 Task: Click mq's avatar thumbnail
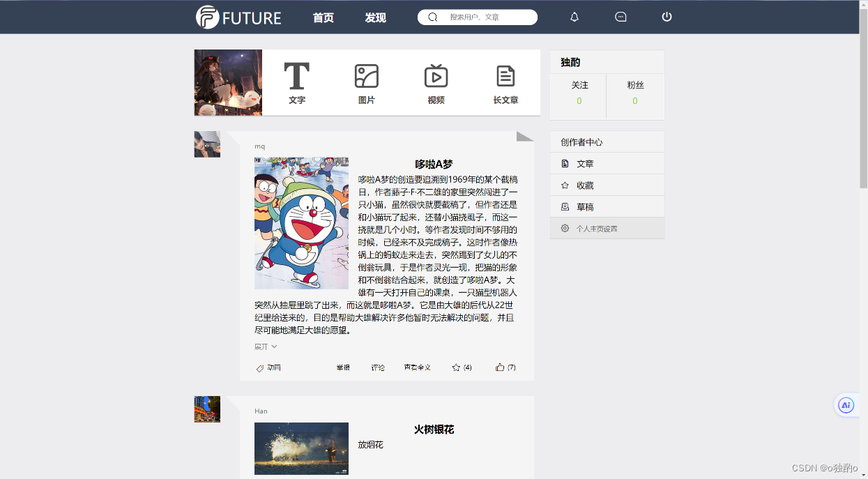coord(207,144)
